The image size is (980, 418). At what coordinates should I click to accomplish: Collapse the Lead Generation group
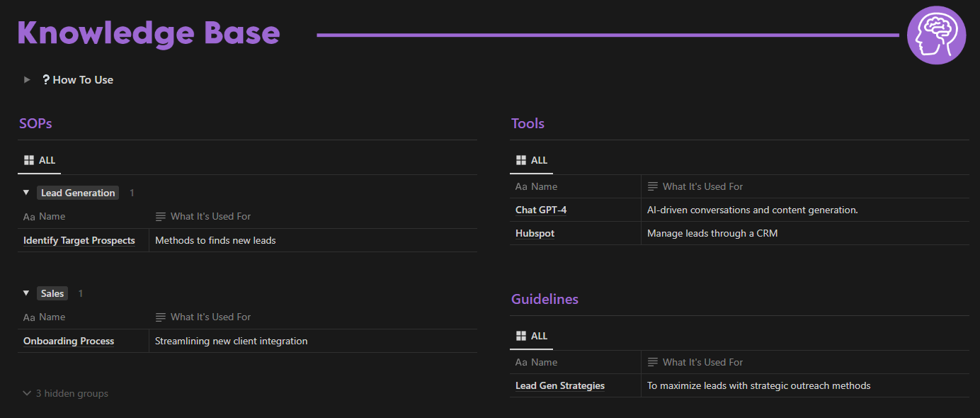26,193
